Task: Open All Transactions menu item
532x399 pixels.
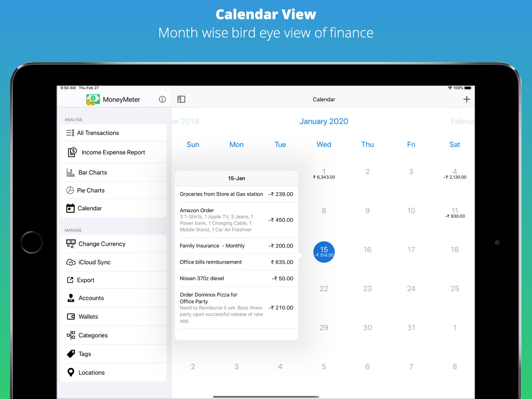Action: click(113, 133)
